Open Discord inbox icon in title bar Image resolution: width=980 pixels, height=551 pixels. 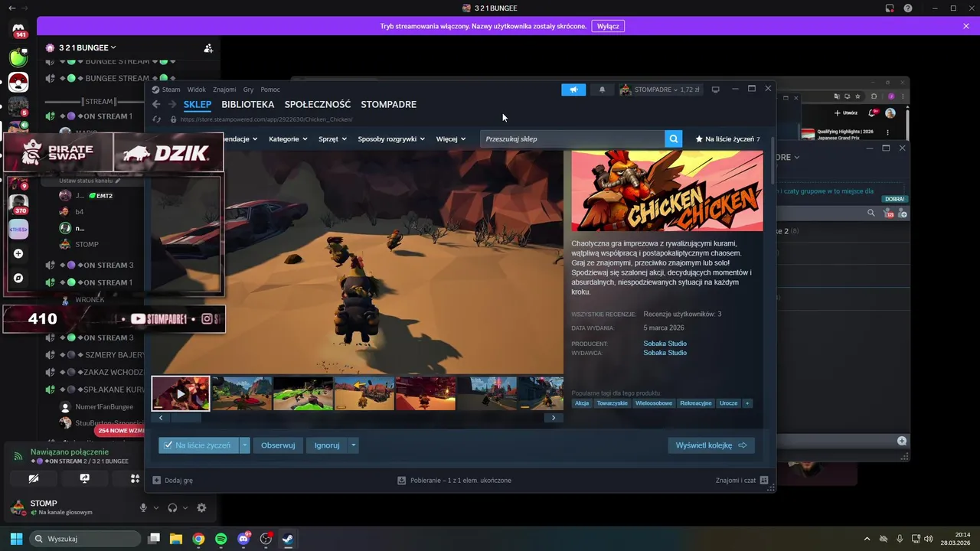point(890,8)
